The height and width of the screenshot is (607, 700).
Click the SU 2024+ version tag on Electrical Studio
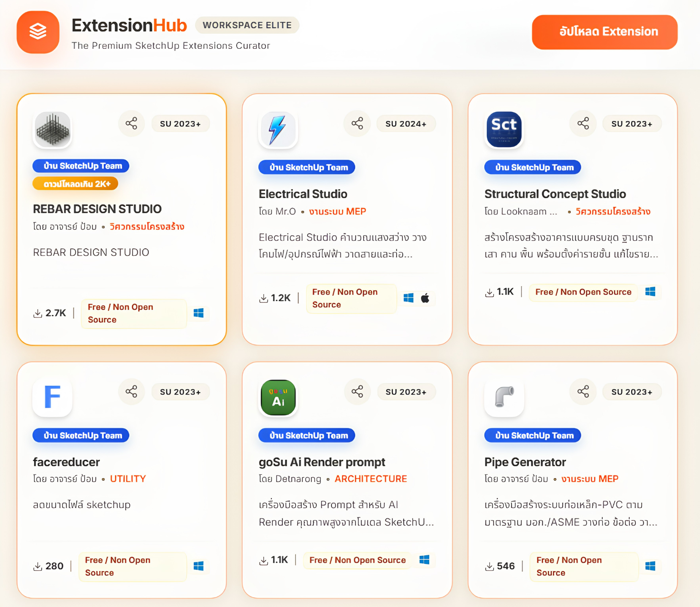(406, 124)
